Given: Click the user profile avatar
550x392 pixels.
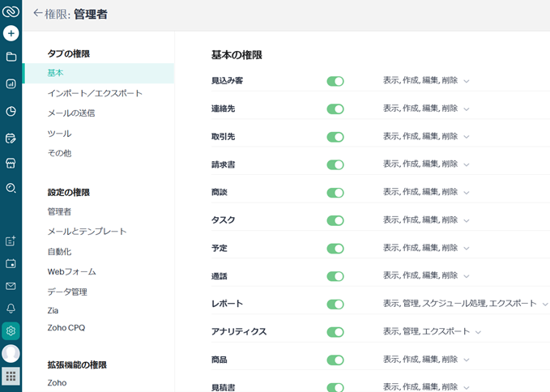Looking at the screenshot, I should click(11, 353).
